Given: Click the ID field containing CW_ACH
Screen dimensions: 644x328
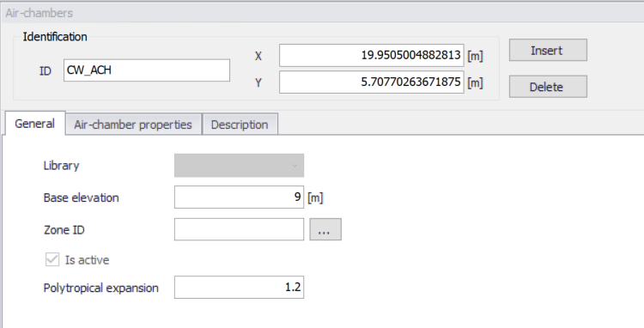Looking at the screenshot, I should [x=147, y=70].
